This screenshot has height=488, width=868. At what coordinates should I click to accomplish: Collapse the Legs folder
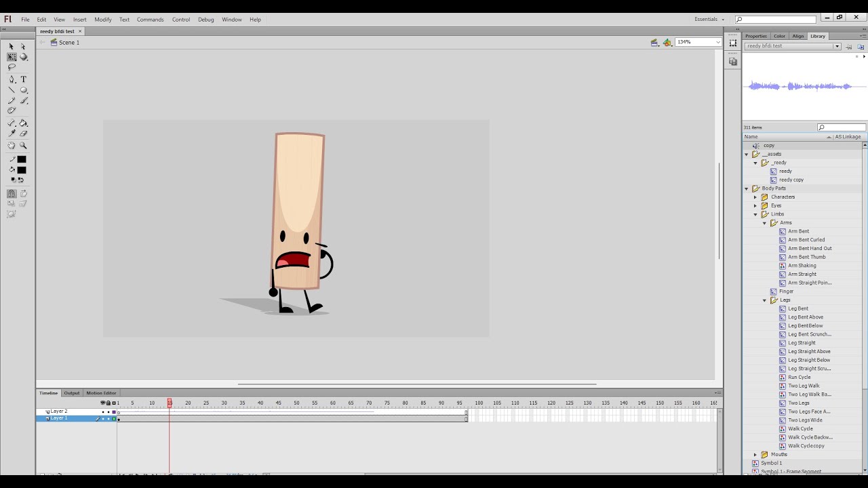[x=764, y=300]
